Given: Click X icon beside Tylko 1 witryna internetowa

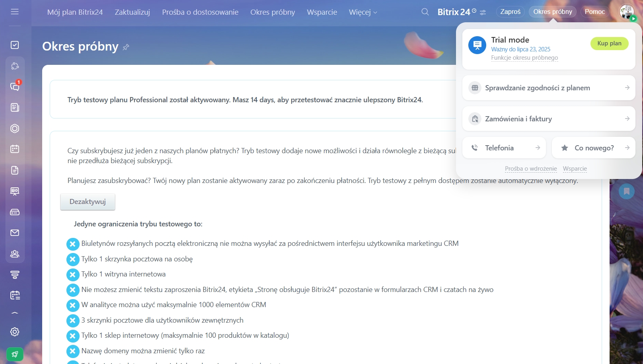Looking at the screenshot, I should [x=73, y=274].
